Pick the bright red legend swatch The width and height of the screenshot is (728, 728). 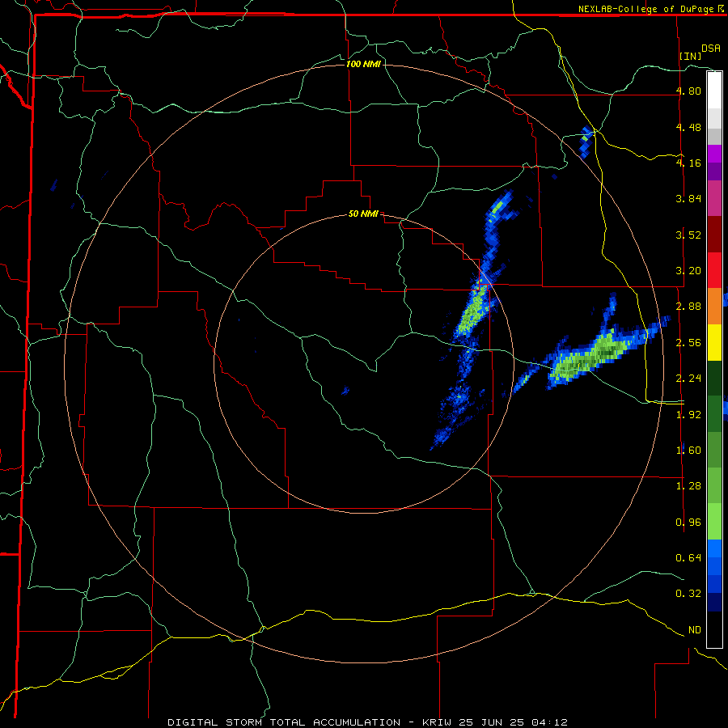[x=714, y=270]
